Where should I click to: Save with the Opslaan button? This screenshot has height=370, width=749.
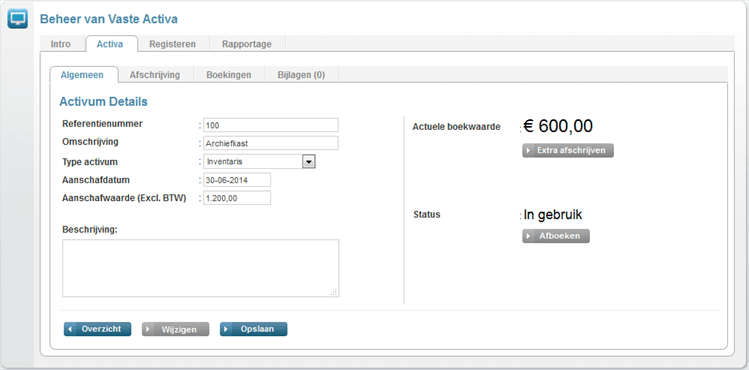(254, 329)
